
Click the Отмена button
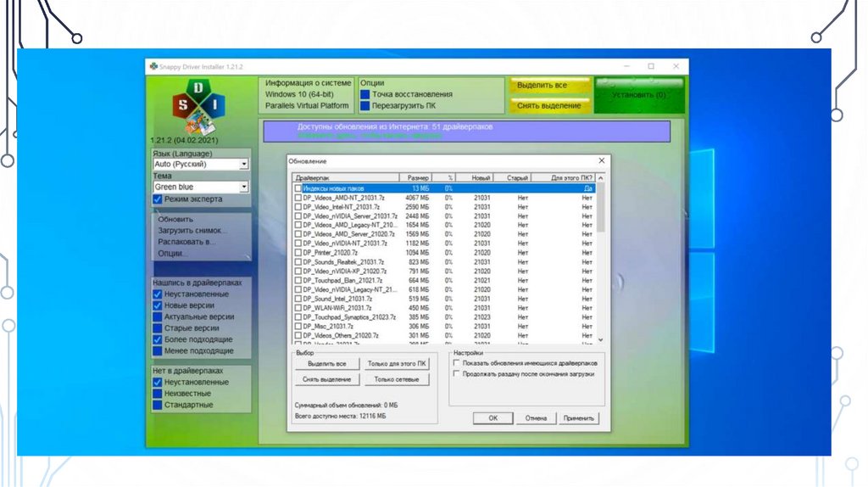pos(536,418)
